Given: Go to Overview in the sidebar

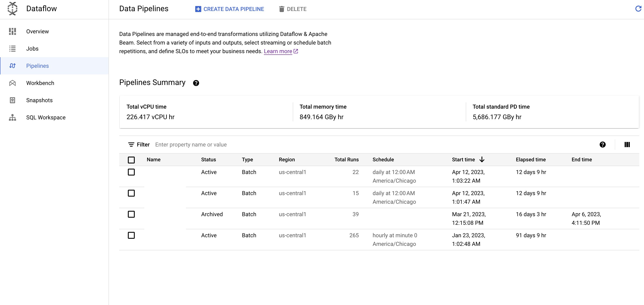Looking at the screenshot, I should click(54, 31).
